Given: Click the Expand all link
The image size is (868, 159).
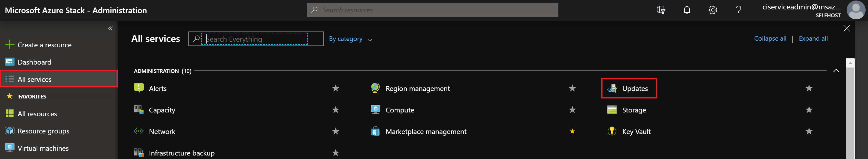Looking at the screenshot, I should click(x=813, y=38).
